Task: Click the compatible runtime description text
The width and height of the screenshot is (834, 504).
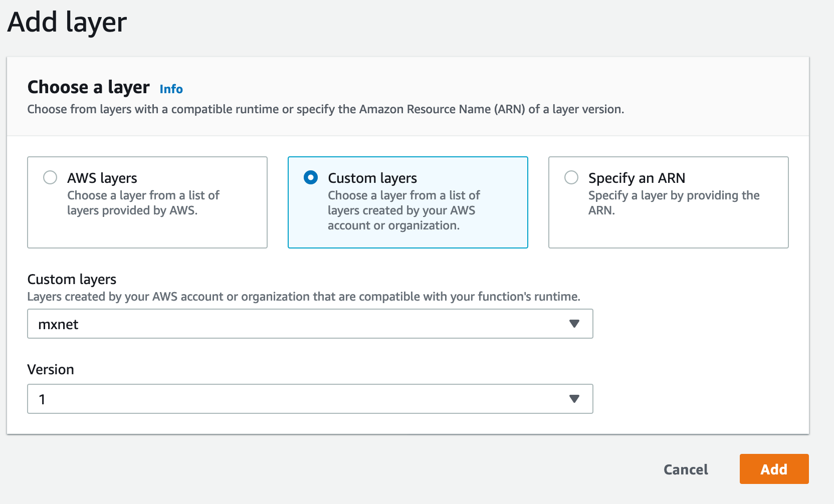Action: point(325,109)
